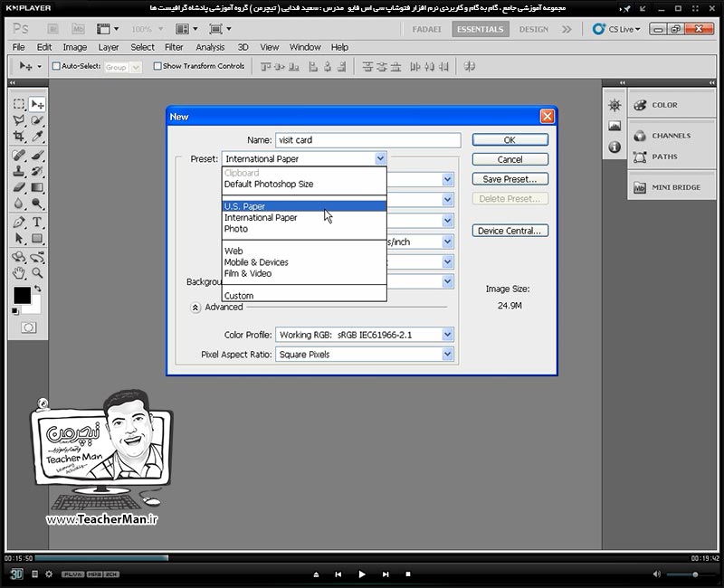Select the 3D Camera Rotate tool
Screen dimensions: 724x588
point(37,257)
